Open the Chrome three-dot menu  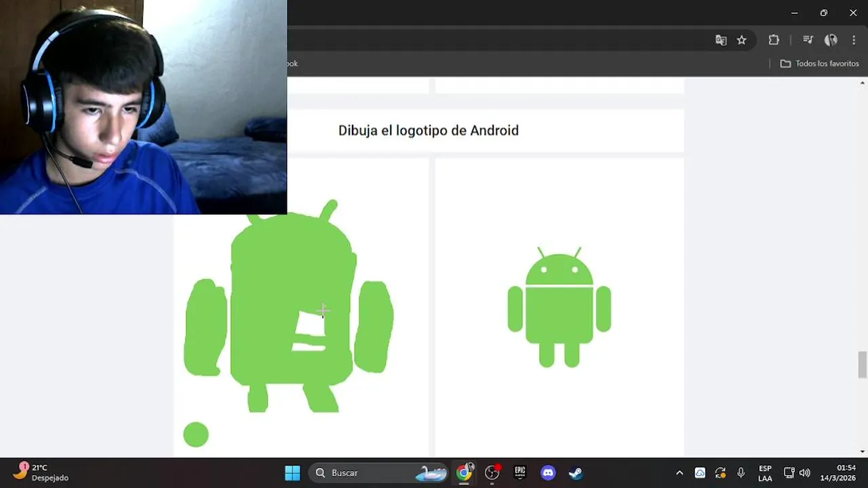(854, 40)
